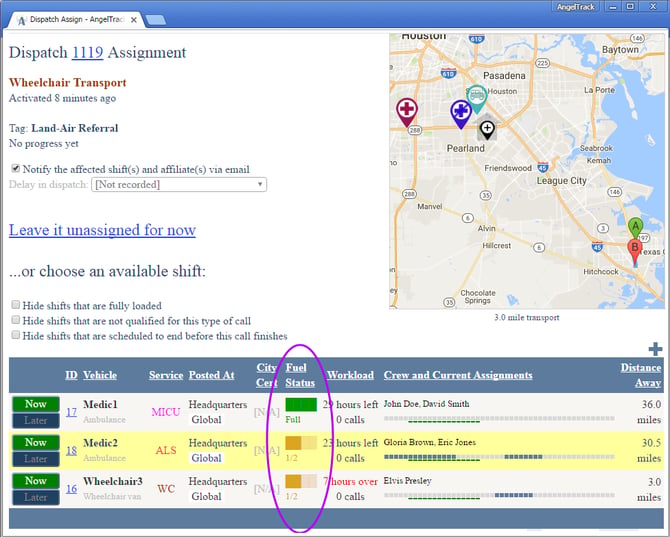Click the teal ambulance vehicle map pin
670x537 pixels.
pyautogui.click(x=476, y=98)
